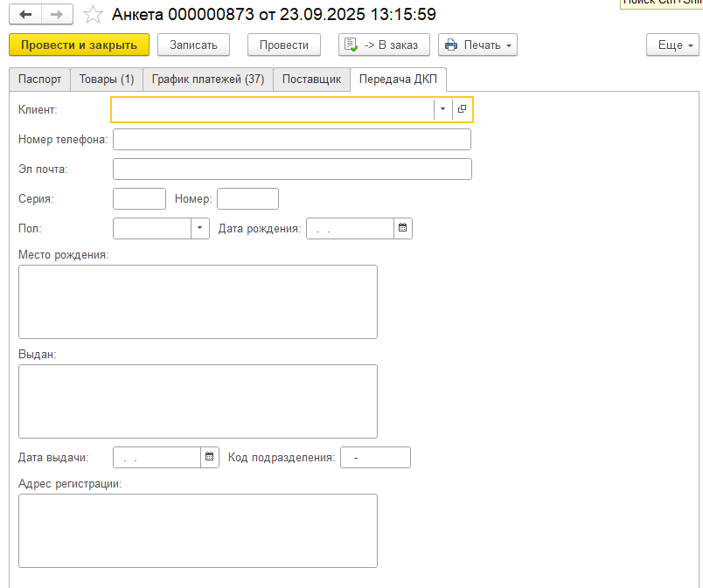Click the back navigation arrow
This screenshot has height=588, width=703.
coord(25,15)
